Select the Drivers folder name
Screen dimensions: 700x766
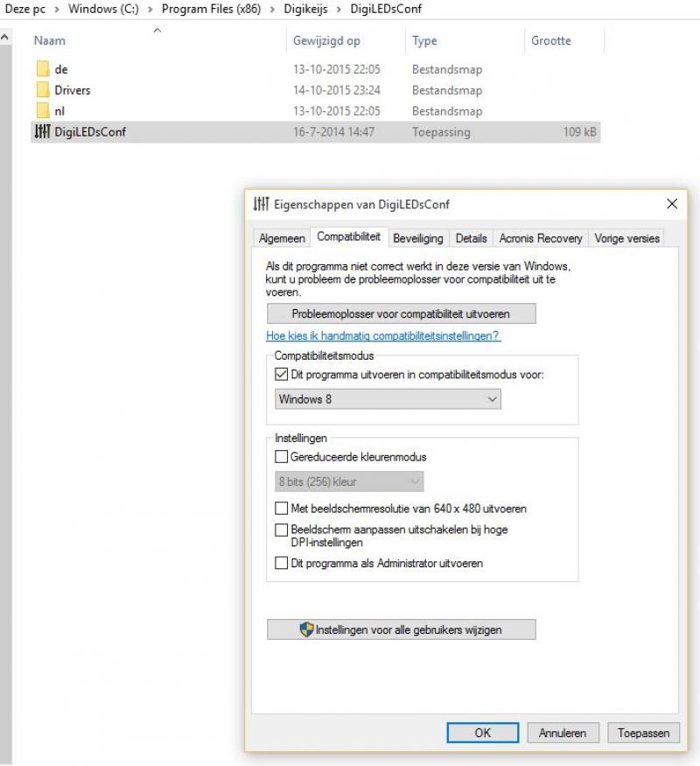(73, 90)
